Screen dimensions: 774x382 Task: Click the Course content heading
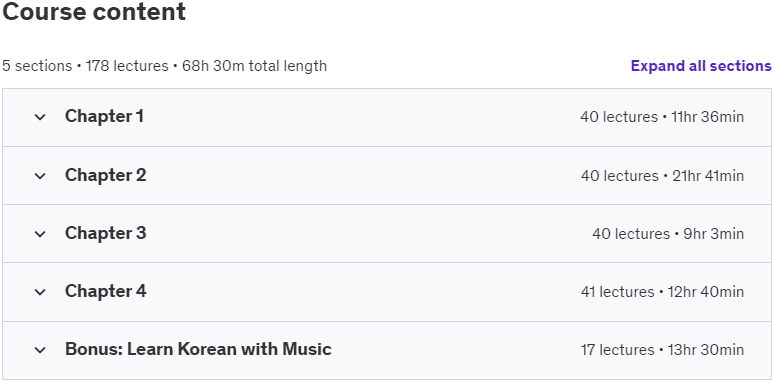[94, 11]
